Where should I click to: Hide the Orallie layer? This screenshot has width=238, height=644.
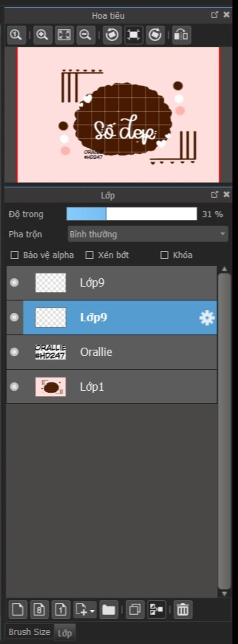pyautogui.click(x=14, y=352)
